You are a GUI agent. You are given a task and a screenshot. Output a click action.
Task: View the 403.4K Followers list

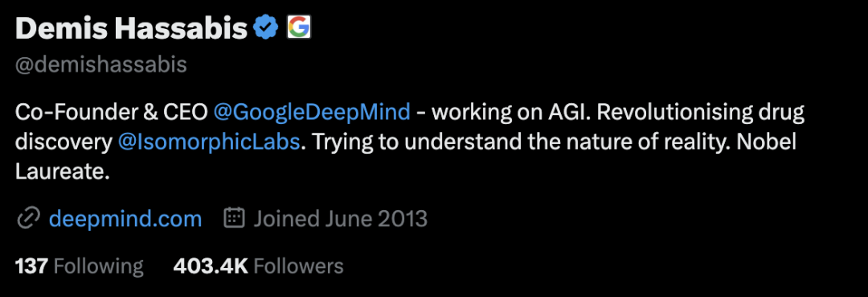pos(259,266)
